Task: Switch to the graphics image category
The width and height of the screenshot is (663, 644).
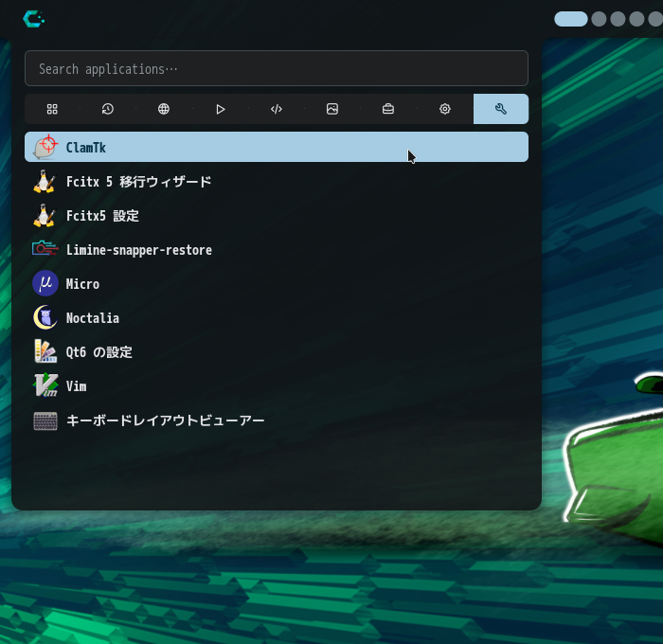Action: click(x=332, y=109)
